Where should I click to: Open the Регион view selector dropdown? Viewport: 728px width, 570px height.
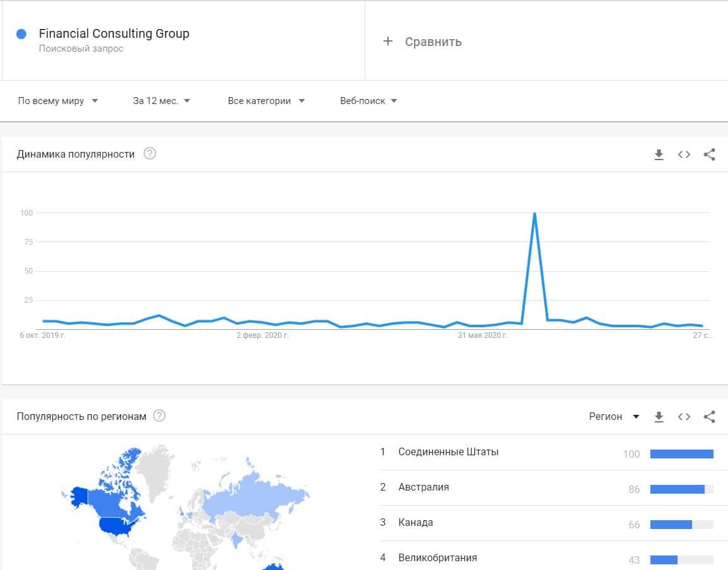click(x=614, y=417)
